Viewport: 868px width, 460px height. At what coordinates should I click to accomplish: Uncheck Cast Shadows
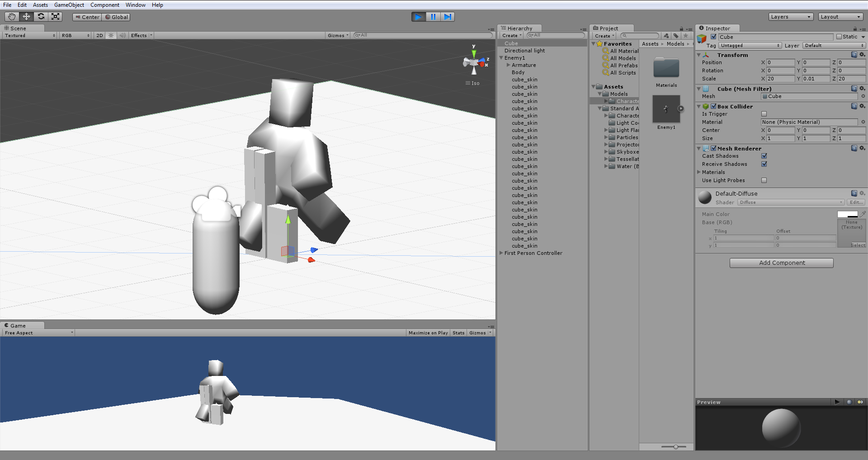click(764, 156)
